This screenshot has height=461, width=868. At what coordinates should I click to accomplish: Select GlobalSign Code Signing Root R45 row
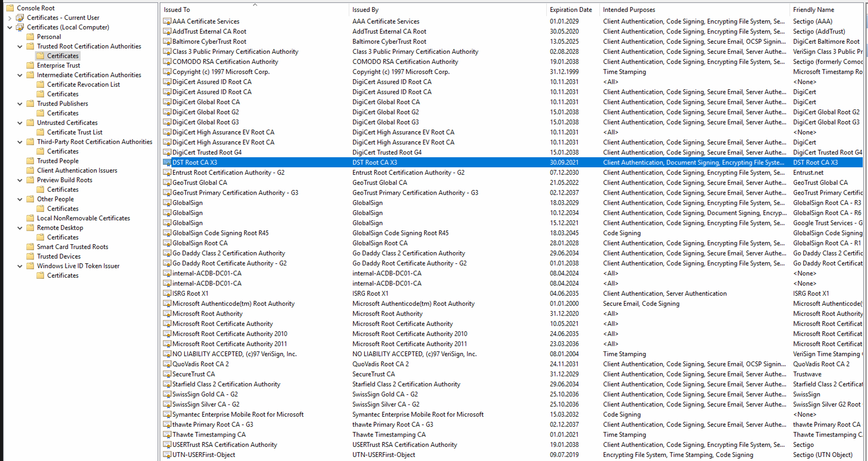[x=512, y=233]
